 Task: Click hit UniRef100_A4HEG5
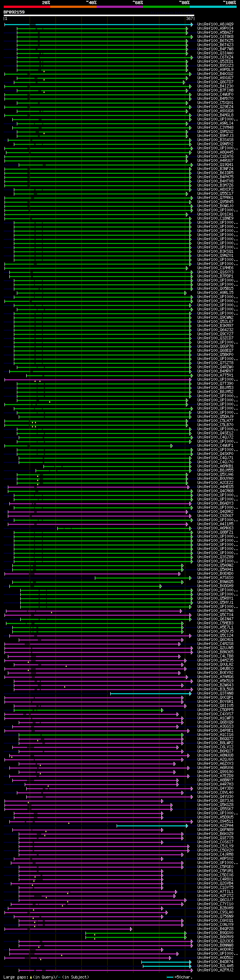pyautogui.click(x=215, y=487)
